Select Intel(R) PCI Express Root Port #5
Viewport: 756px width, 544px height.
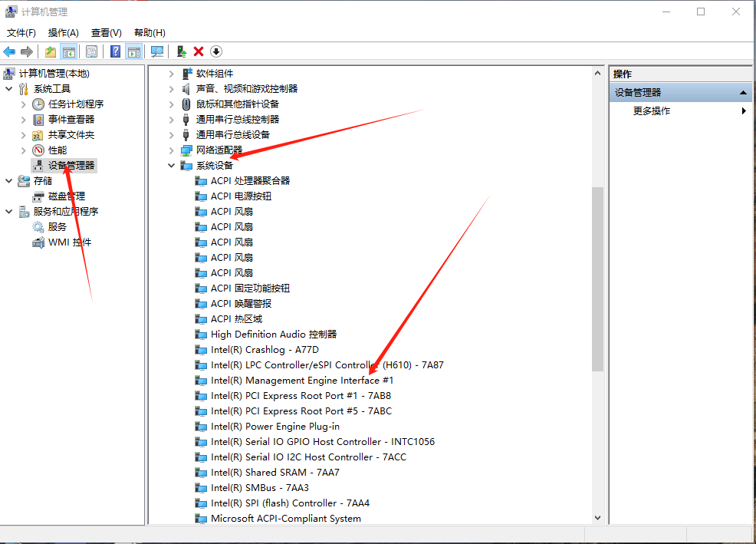point(301,411)
